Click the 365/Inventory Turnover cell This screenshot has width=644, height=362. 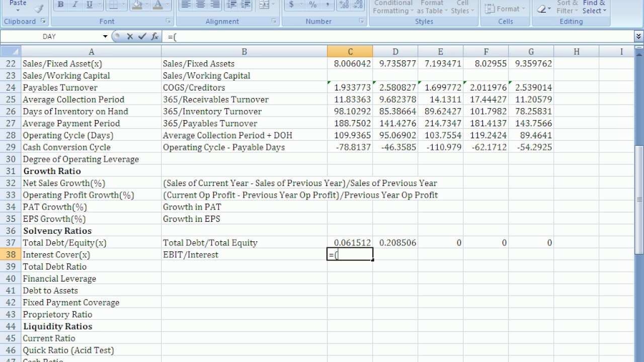(244, 111)
